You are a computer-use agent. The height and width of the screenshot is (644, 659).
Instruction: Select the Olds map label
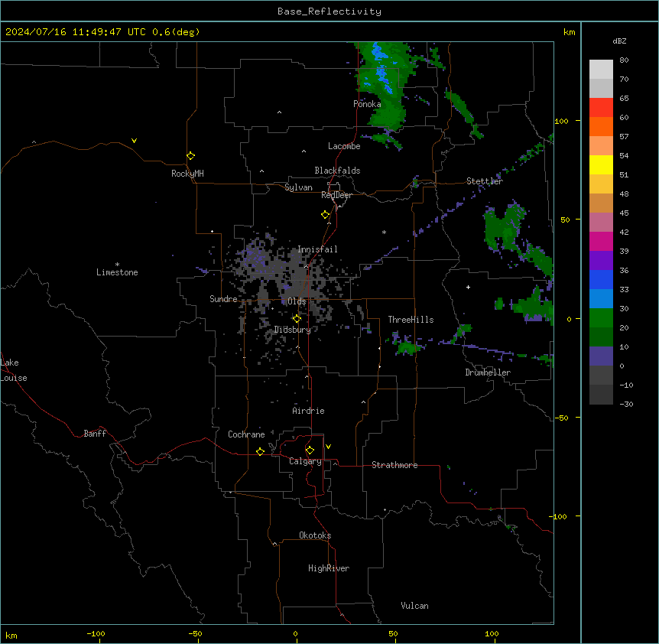click(297, 301)
